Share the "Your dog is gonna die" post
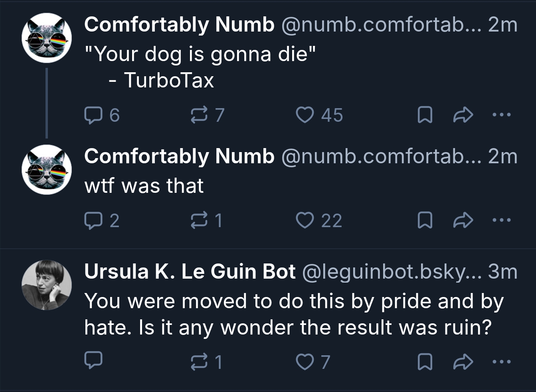The width and height of the screenshot is (536, 392). click(x=463, y=115)
